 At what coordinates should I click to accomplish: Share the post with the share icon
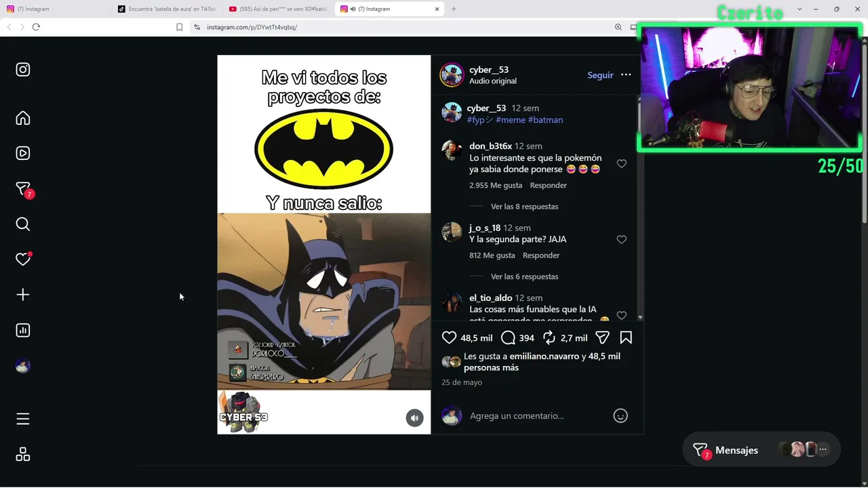[602, 338]
